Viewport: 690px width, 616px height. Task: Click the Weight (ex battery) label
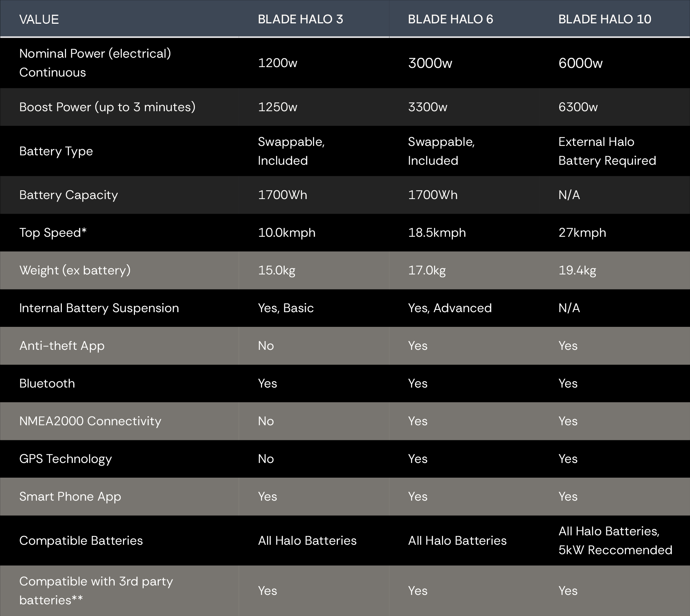(75, 270)
